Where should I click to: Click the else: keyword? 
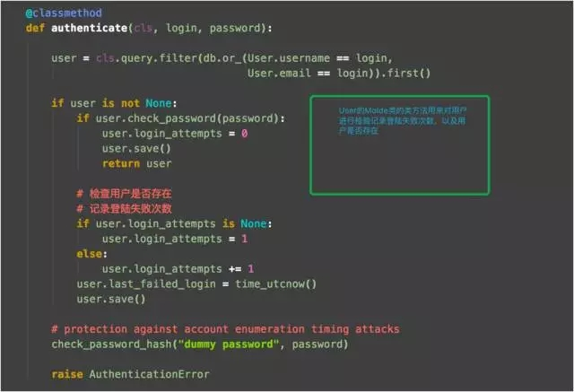(x=91, y=254)
